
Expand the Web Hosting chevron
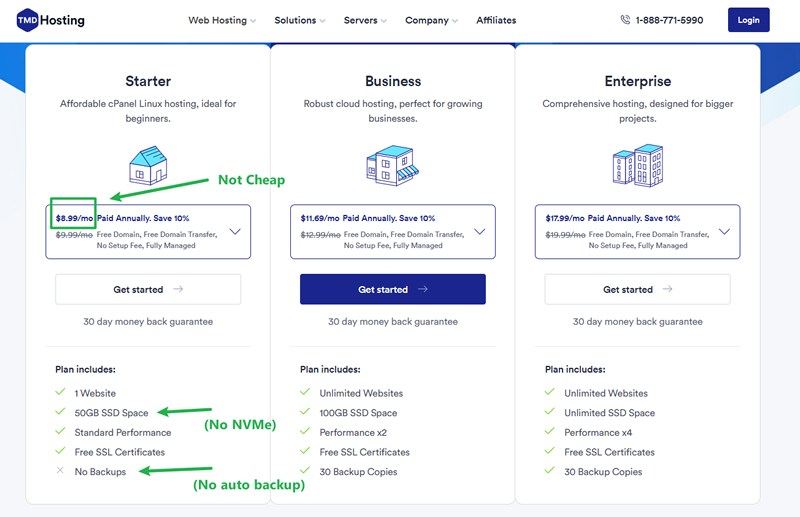tap(253, 21)
